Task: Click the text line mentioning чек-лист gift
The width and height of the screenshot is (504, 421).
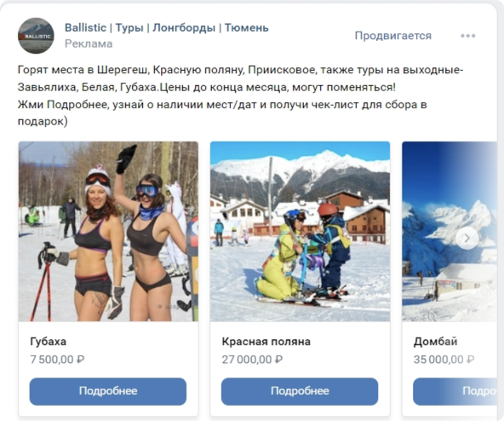Action: pyautogui.click(x=222, y=105)
